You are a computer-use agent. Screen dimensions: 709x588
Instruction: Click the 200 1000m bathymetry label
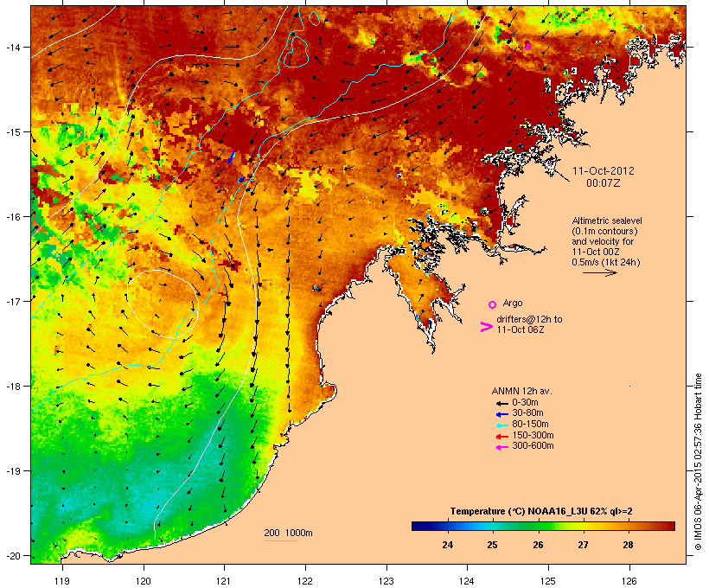(288, 534)
